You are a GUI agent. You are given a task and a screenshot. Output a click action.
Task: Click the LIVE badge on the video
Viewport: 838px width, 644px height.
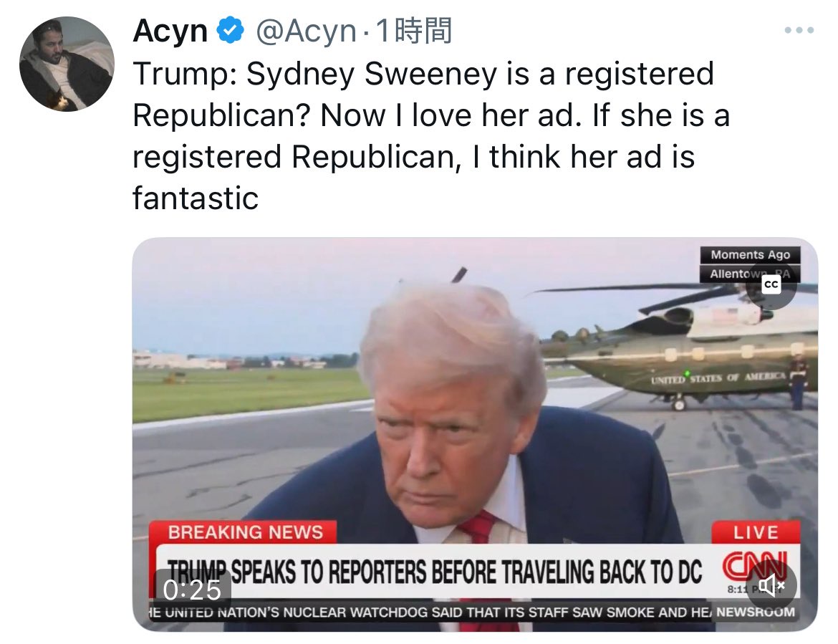point(756,532)
